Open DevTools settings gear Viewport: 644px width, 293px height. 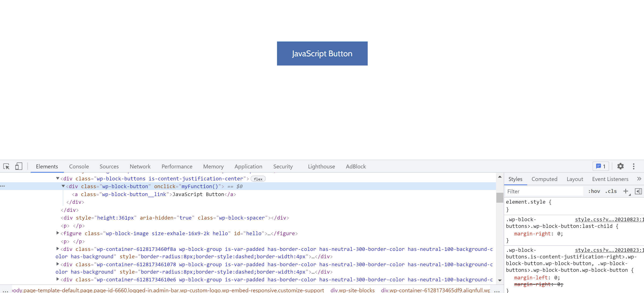(620, 166)
